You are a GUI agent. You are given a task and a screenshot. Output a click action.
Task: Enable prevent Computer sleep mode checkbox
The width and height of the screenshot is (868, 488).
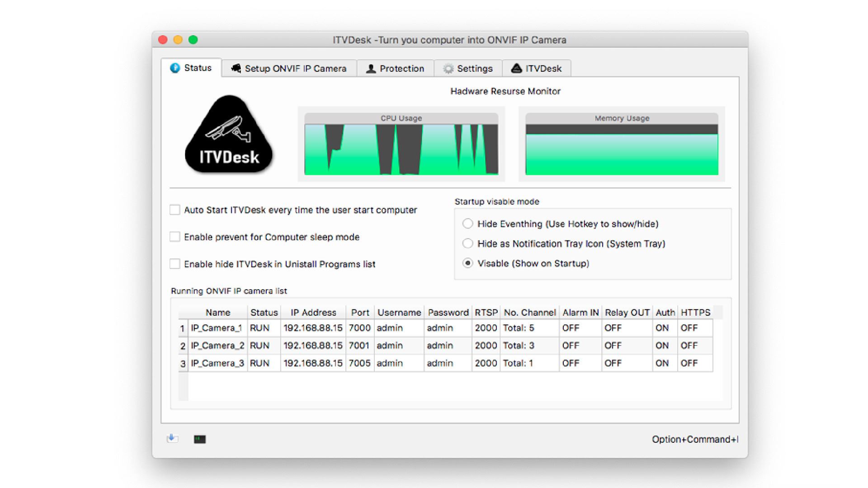pos(175,237)
